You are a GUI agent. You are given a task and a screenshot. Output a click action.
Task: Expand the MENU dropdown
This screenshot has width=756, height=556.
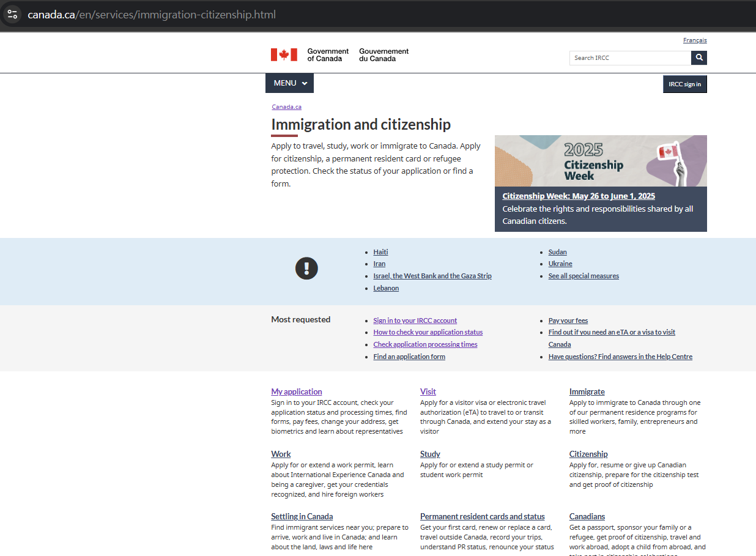pos(289,83)
